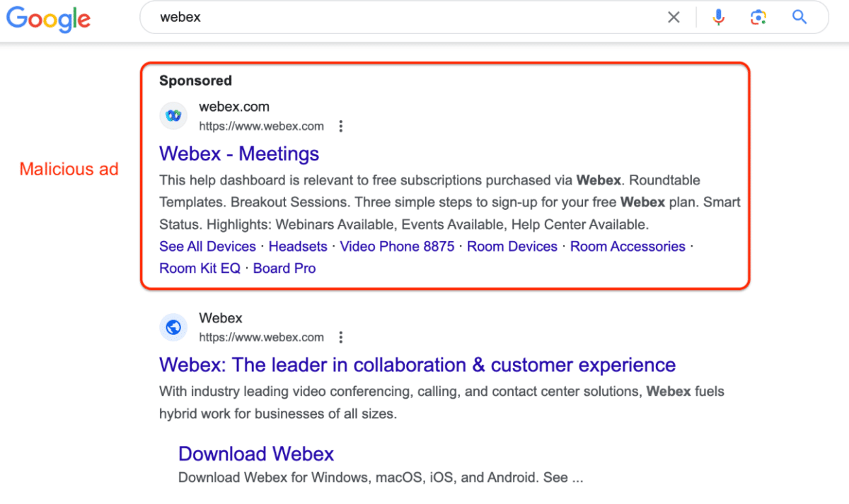The height and width of the screenshot is (504, 849).
Task: Click the 'With industry leading video conferencing' snippet
Action: coord(441,402)
